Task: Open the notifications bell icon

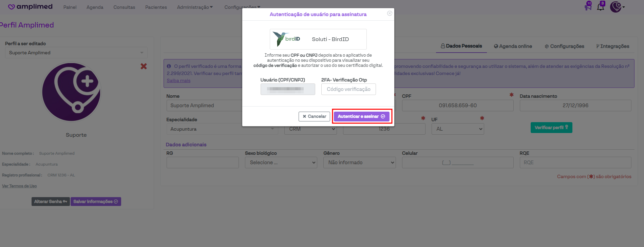Action: [601, 6]
